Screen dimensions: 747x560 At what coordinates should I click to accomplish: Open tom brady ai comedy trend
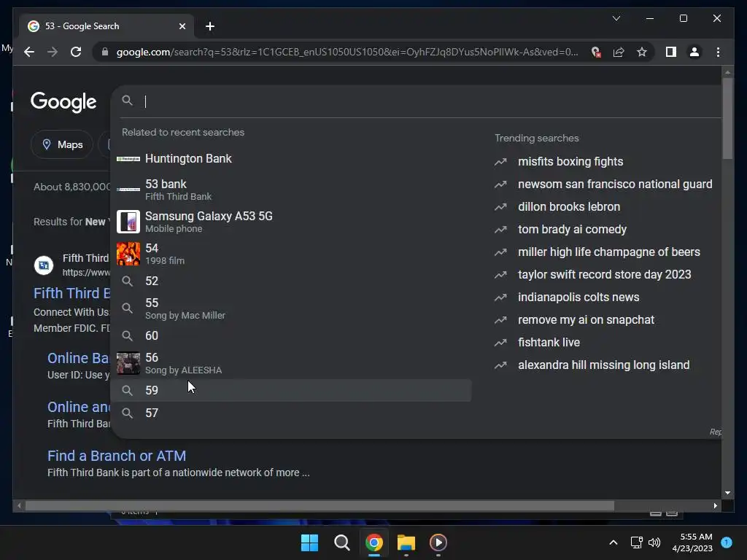572,229
